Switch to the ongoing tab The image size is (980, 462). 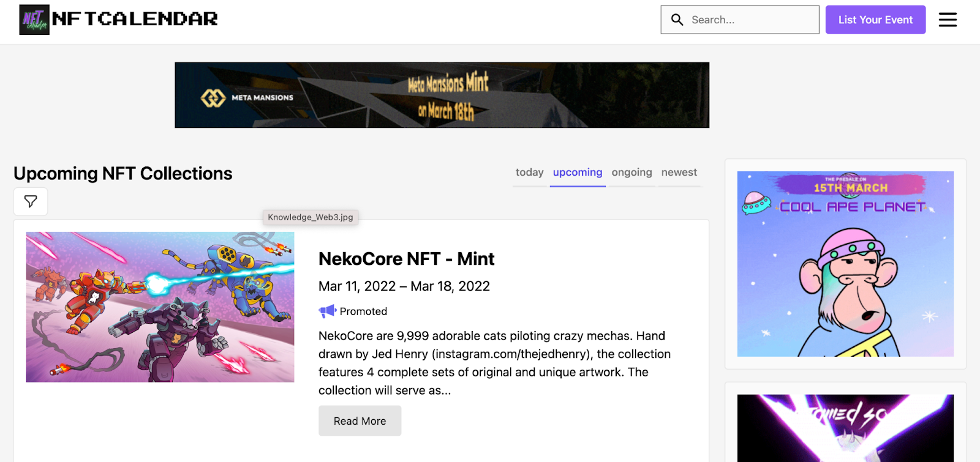631,173
